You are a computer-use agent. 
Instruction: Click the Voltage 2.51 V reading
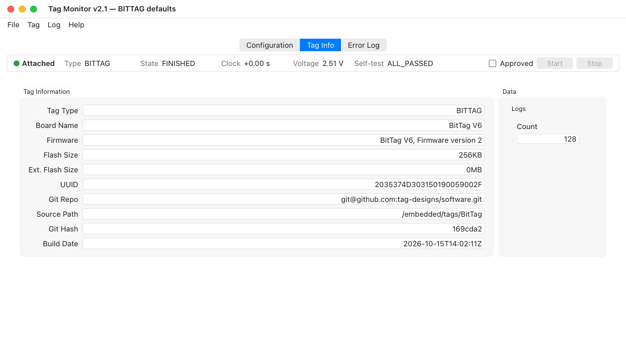(x=318, y=64)
